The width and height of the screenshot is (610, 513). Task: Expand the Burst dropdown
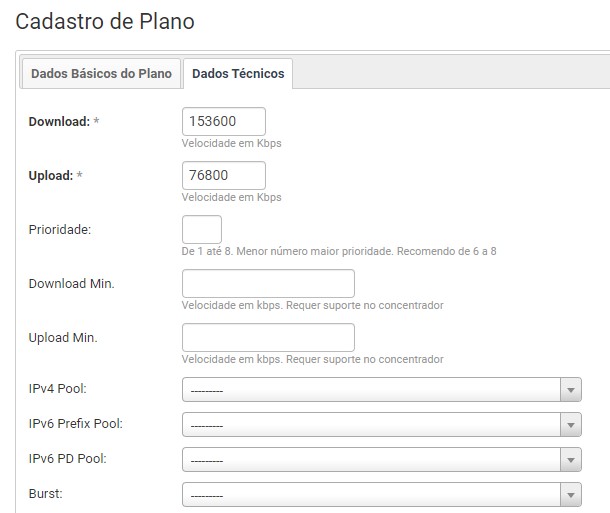tap(381, 494)
